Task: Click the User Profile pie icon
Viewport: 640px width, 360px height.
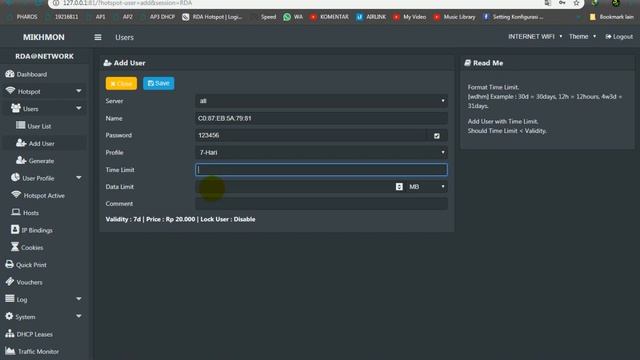Action: [x=16, y=178]
